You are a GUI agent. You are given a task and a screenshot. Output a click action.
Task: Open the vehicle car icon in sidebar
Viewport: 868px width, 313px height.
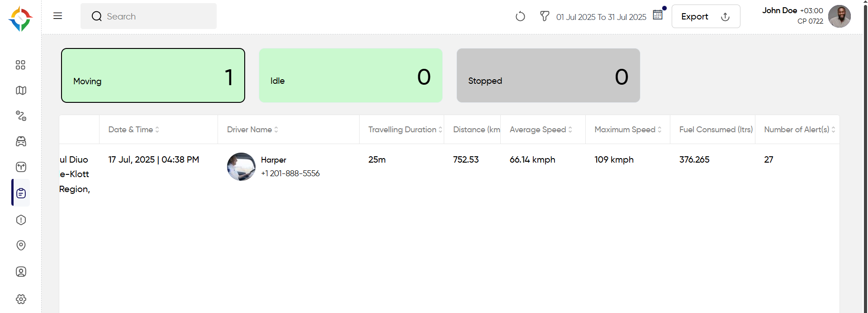tap(21, 141)
